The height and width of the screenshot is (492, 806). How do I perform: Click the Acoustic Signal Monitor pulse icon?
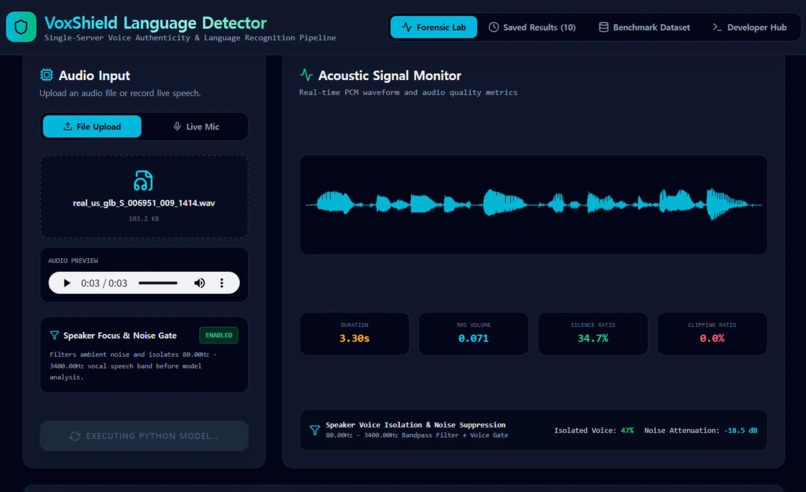point(306,75)
